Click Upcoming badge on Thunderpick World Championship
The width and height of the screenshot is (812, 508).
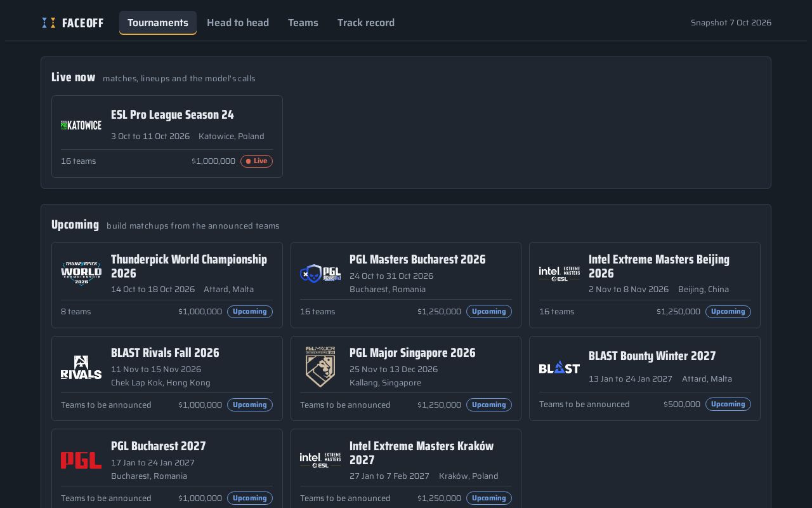click(x=250, y=312)
